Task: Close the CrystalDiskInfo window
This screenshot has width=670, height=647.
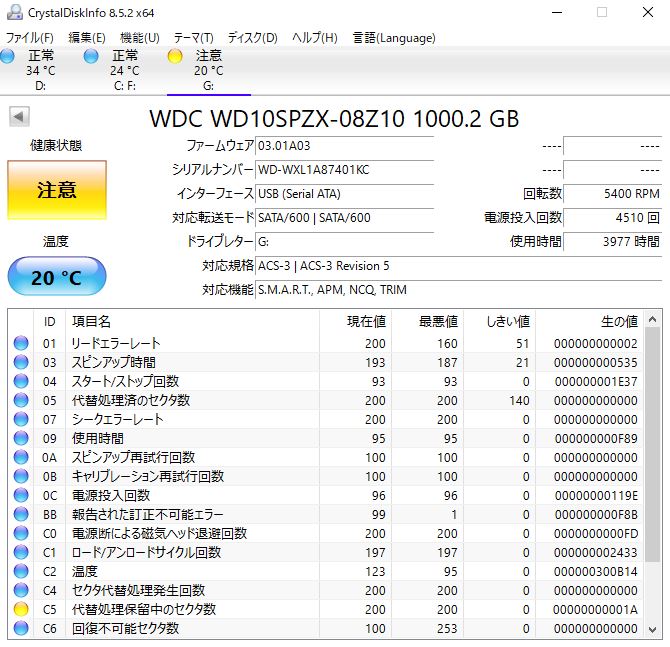Action: [648, 12]
